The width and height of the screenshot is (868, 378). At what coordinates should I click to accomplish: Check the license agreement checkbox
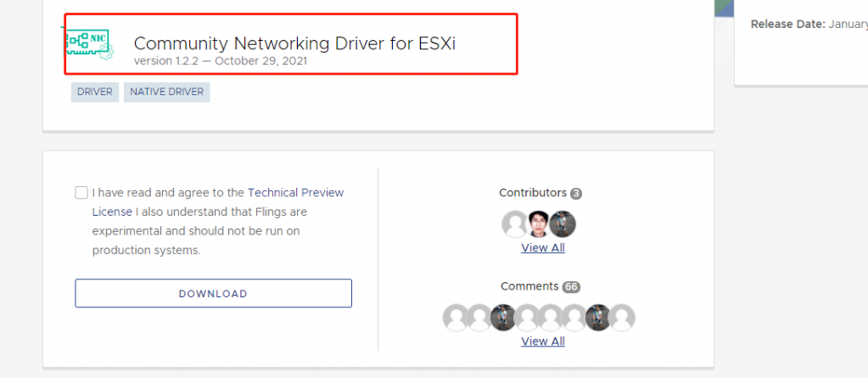pyautogui.click(x=81, y=193)
